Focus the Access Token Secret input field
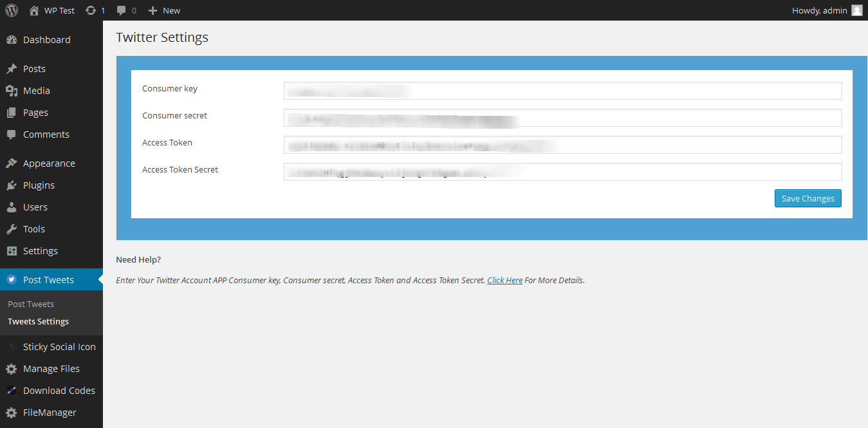 562,172
